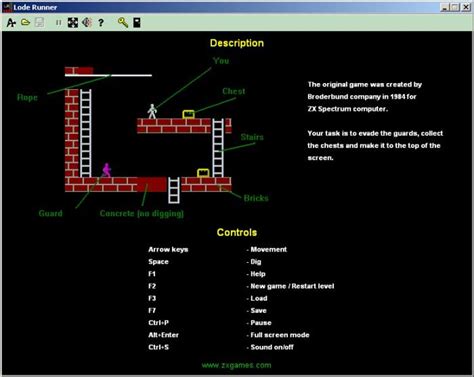The width and height of the screenshot is (474, 377).
Task: Close the Lode Runner window
Action: tap(466, 7)
